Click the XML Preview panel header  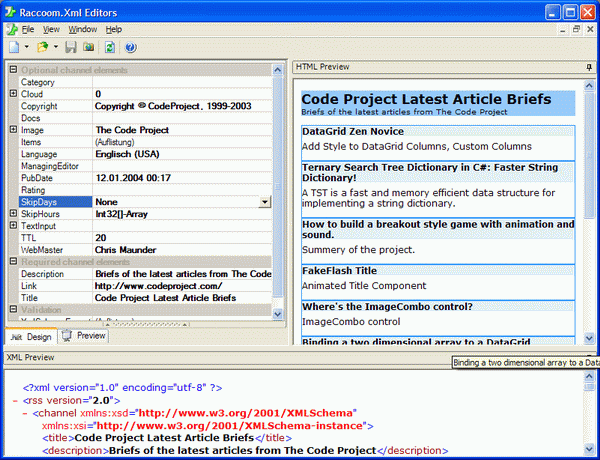[300, 357]
